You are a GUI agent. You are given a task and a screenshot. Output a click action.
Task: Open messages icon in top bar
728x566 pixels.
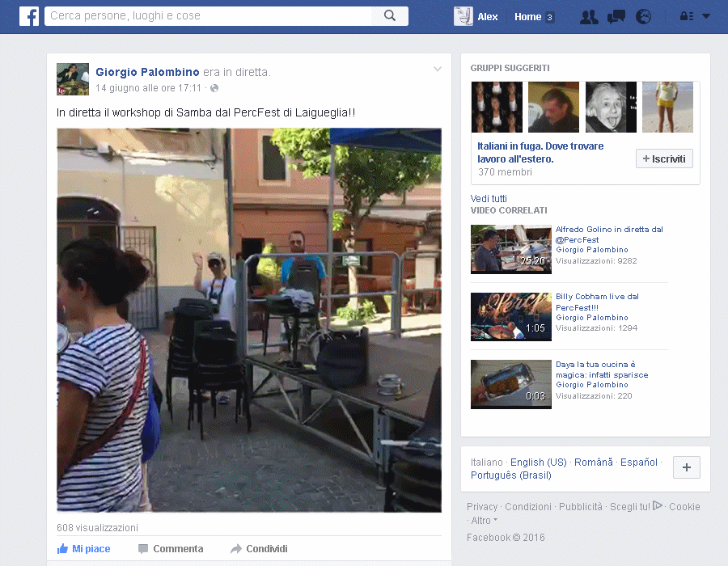point(616,17)
